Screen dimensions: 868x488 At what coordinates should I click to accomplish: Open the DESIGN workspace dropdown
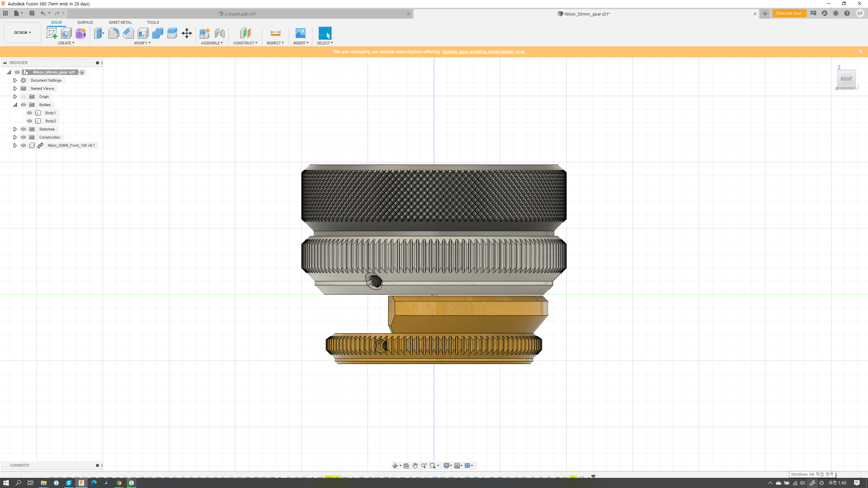point(22,33)
